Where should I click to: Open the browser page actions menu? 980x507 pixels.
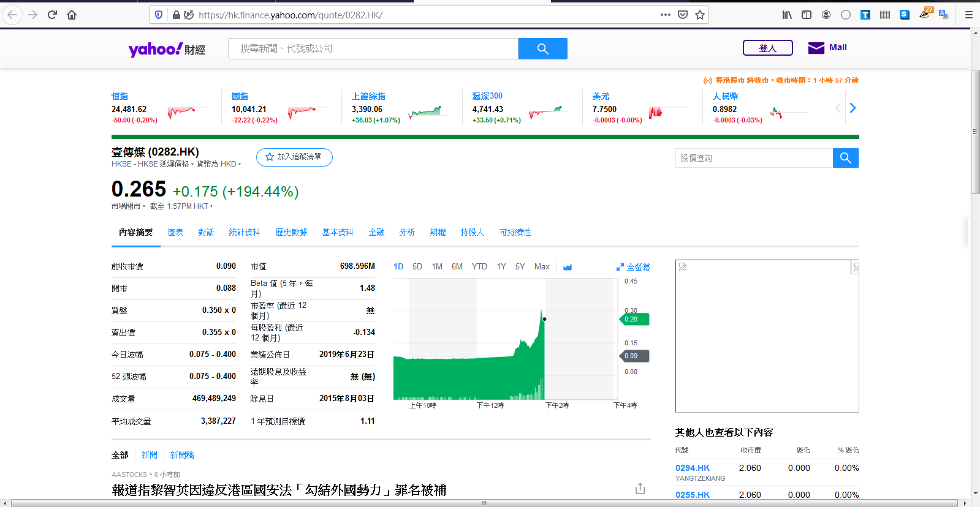tap(665, 15)
